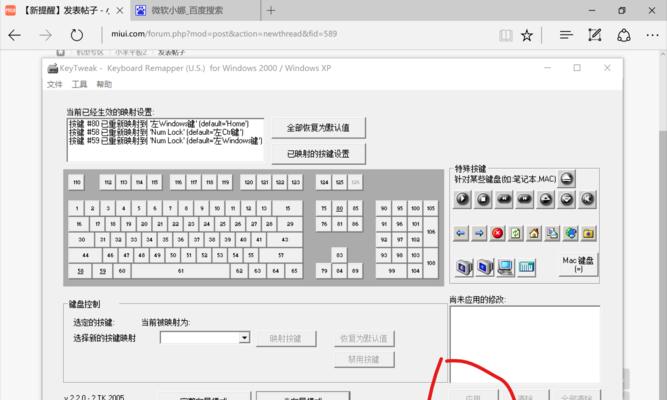Select keyboard key 80
The height and width of the screenshot is (400, 667).
(x=339, y=209)
